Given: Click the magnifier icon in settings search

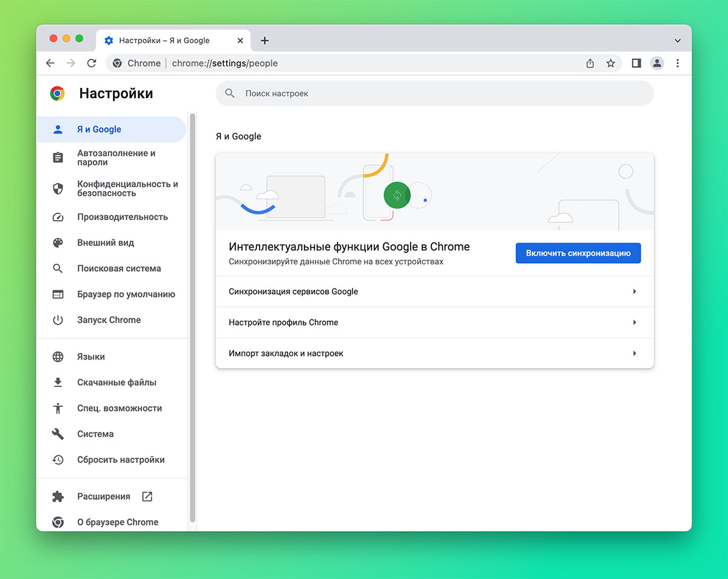Looking at the screenshot, I should coord(229,93).
